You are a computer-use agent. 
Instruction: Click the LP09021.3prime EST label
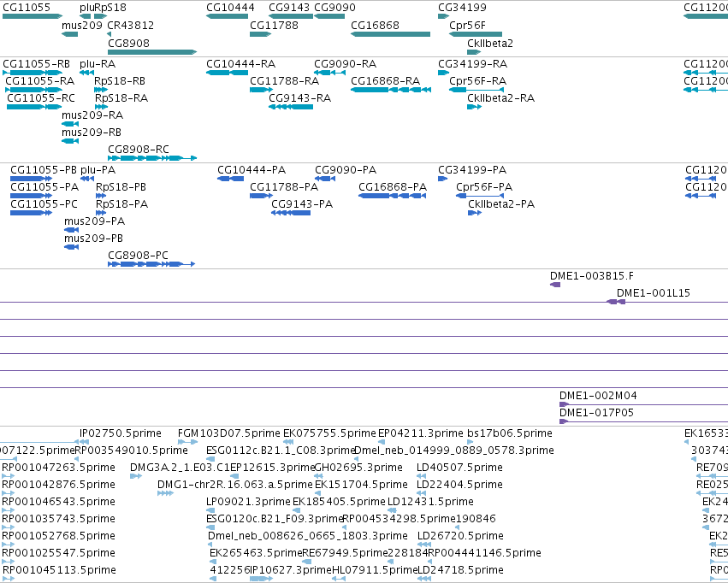point(248,502)
